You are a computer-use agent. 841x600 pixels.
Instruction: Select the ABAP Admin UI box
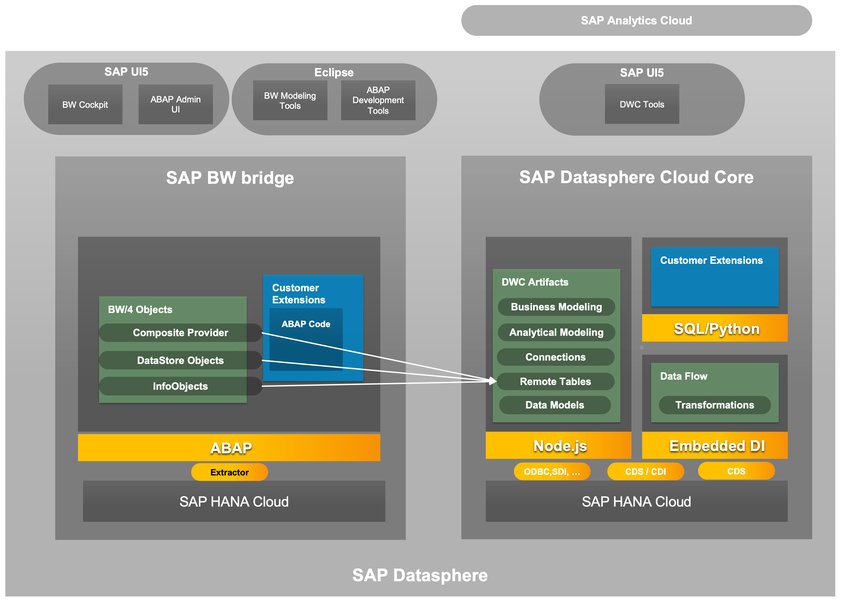[x=175, y=105]
